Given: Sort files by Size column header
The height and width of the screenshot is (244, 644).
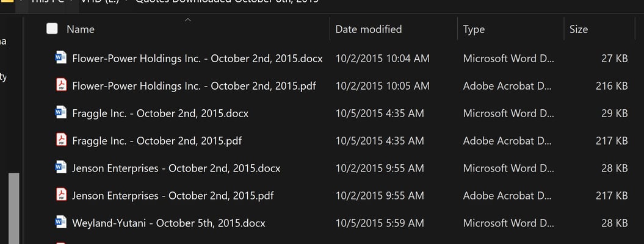Looking at the screenshot, I should pos(578,29).
